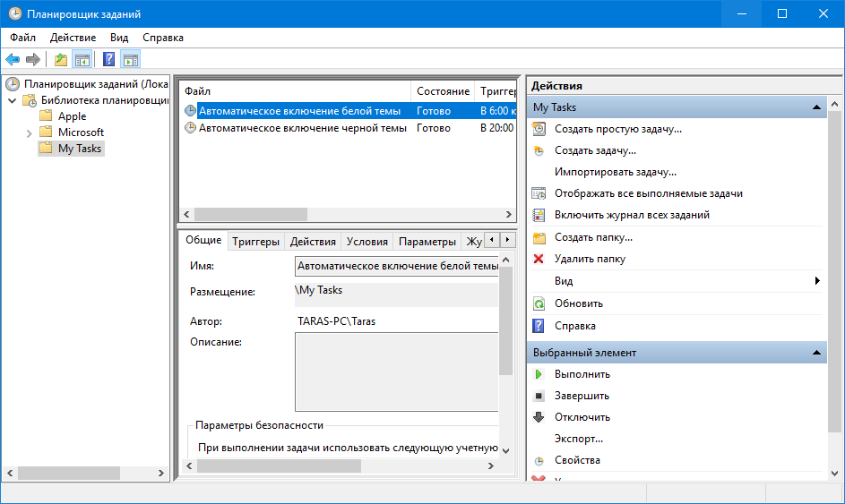Screen dimensions: 845x504
Task: Click the Properties clock icon
Action: 539,461
